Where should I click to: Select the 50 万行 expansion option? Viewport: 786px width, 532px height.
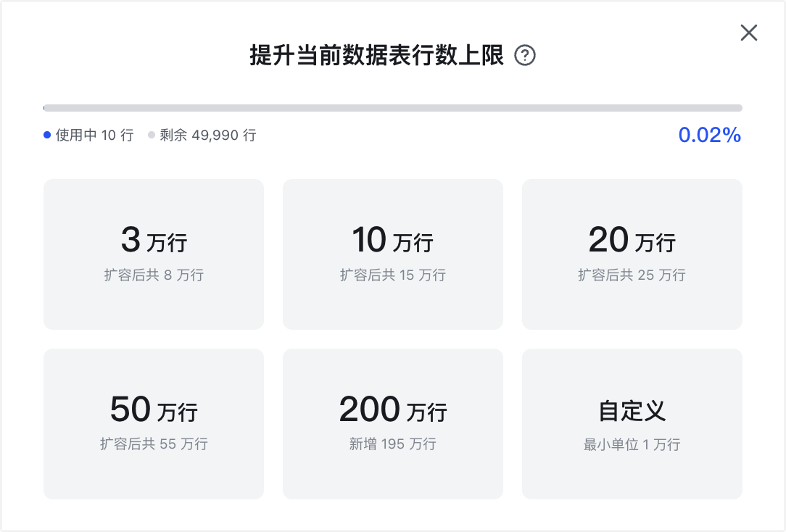pyautogui.click(x=154, y=424)
